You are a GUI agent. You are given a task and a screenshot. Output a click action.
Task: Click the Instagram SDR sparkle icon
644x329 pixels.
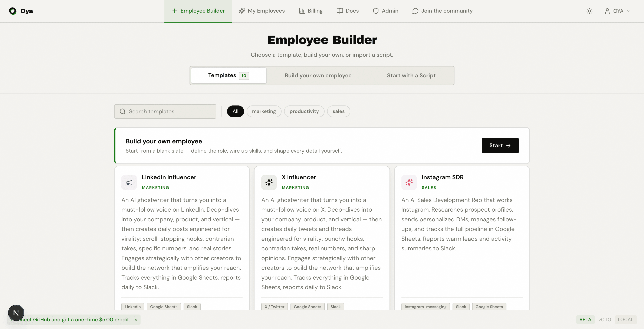(x=409, y=182)
